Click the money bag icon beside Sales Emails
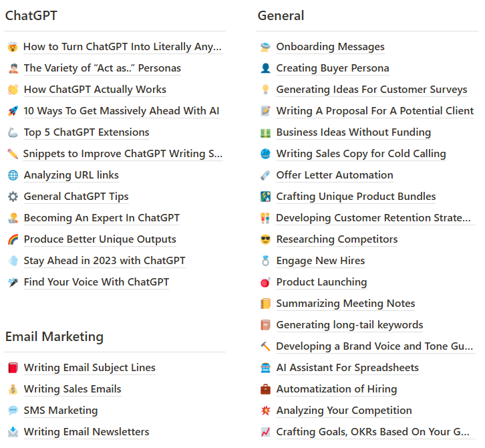This screenshot has height=448, width=485. coord(13,389)
